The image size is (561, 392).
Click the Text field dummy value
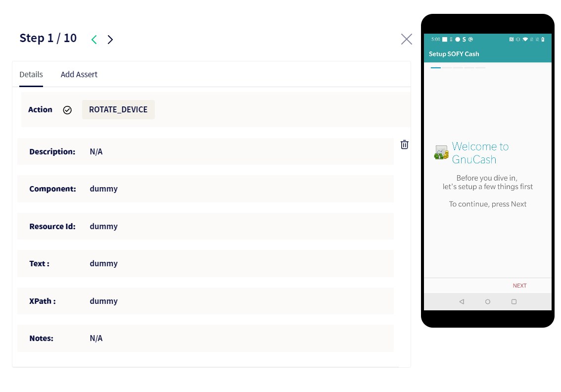(x=103, y=263)
